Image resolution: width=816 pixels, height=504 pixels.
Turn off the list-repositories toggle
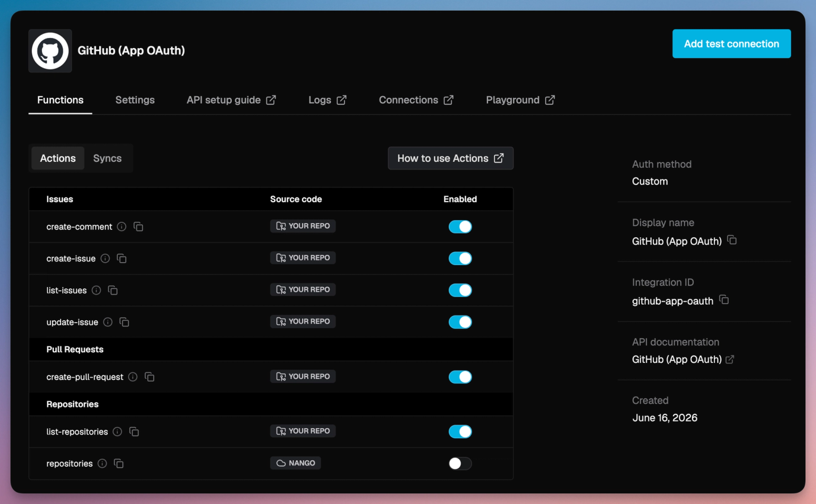tap(460, 432)
